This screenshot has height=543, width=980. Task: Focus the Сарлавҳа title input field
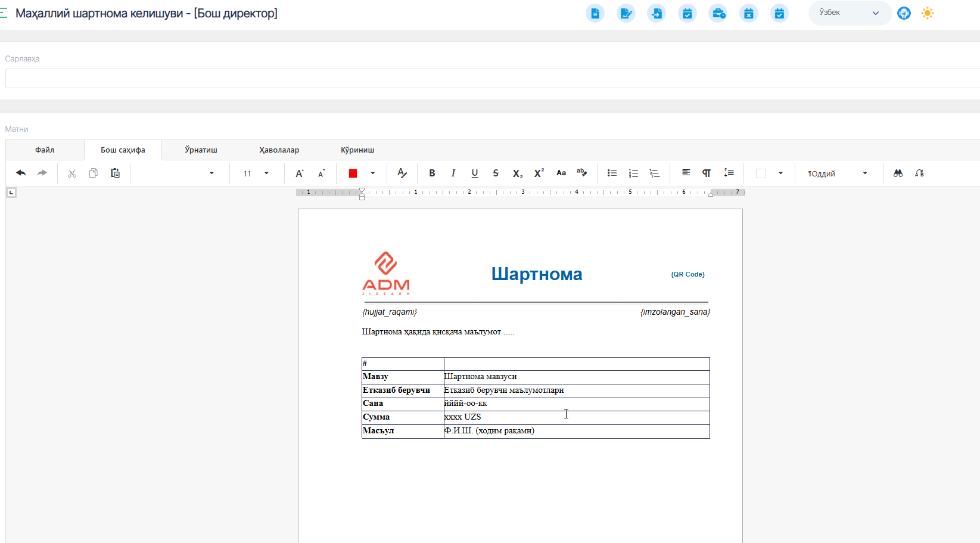click(492, 78)
